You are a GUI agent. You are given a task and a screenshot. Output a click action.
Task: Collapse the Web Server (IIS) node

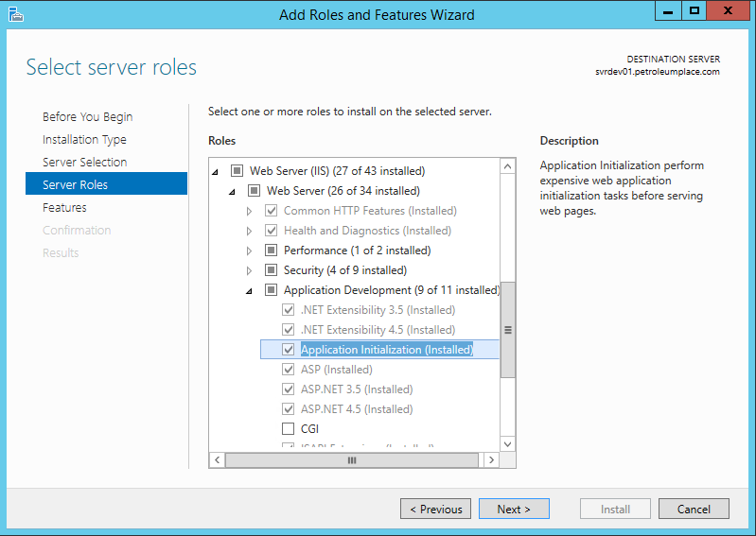click(216, 172)
